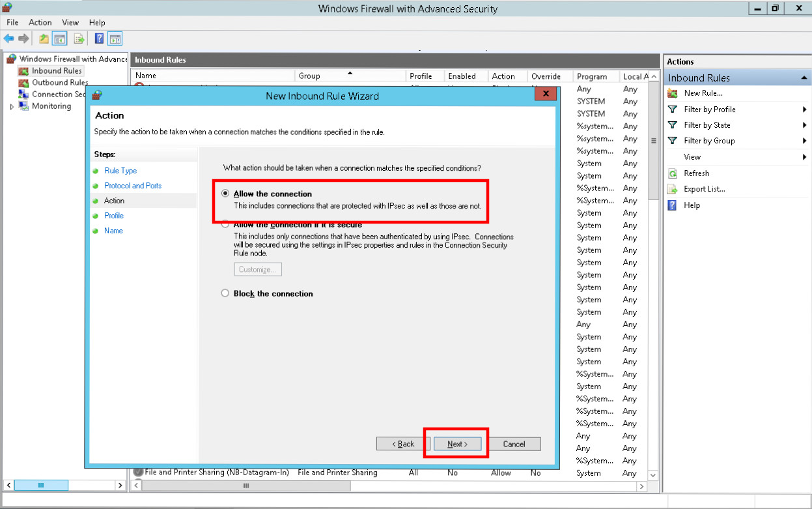Click the firewall icon beside Inbound Rules in tree
The height and width of the screenshot is (509, 812).
tap(24, 71)
